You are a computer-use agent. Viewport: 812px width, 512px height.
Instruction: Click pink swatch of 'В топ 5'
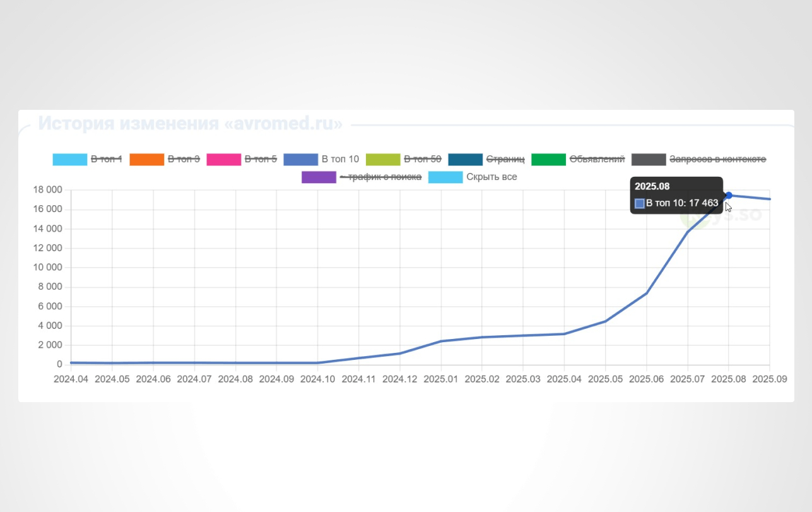click(x=224, y=160)
